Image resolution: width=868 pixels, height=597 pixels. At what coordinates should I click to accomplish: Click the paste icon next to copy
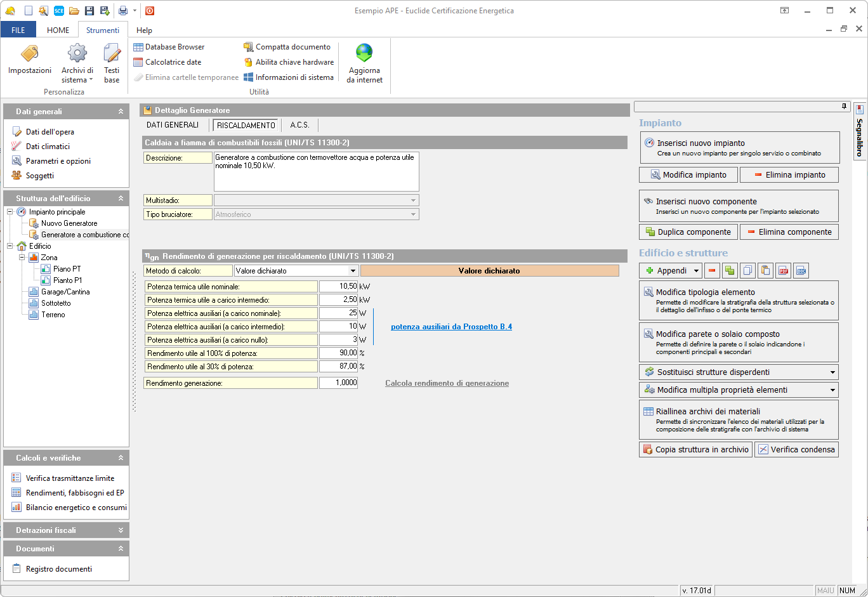point(765,271)
